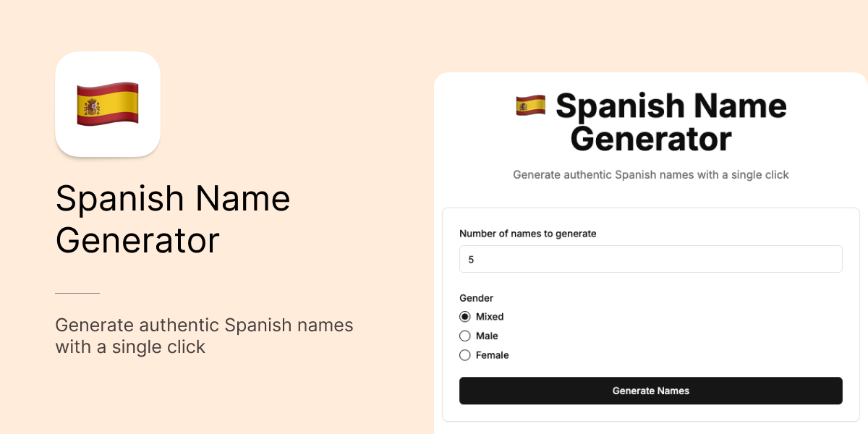Click the dark Generate Names bar label
Screen dimensions: 868x434
pos(651,391)
